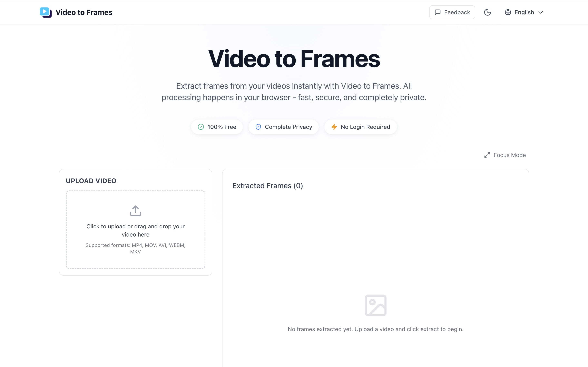Image resolution: width=588 pixels, height=367 pixels.
Task: Click the lightning bolt No Login icon
Action: [334, 127]
